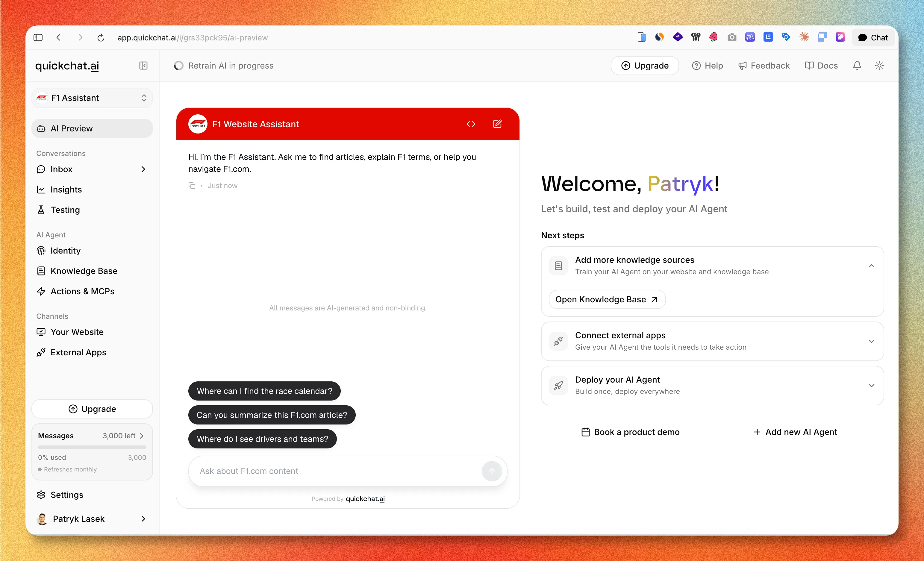Image resolution: width=924 pixels, height=561 pixels.
Task: Click the orange-navy circle extension icon
Action: (659, 37)
